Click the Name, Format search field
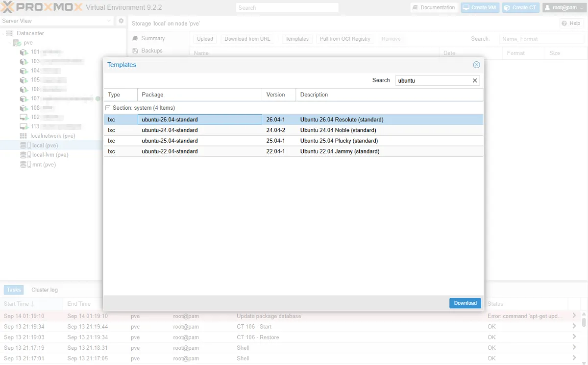588x365 pixels. click(x=541, y=39)
